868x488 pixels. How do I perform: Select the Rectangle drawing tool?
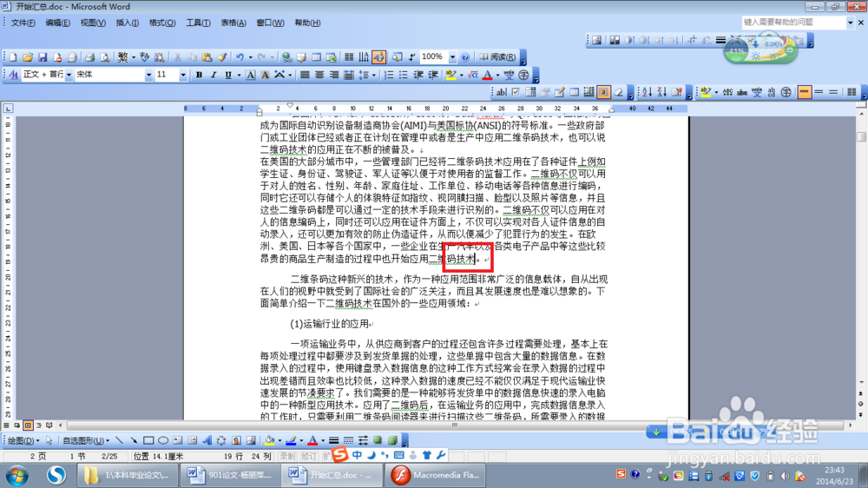tap(148, 440)
